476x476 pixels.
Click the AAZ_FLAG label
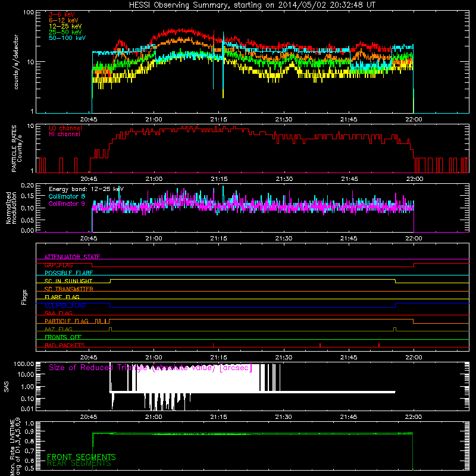coord(58,329)
